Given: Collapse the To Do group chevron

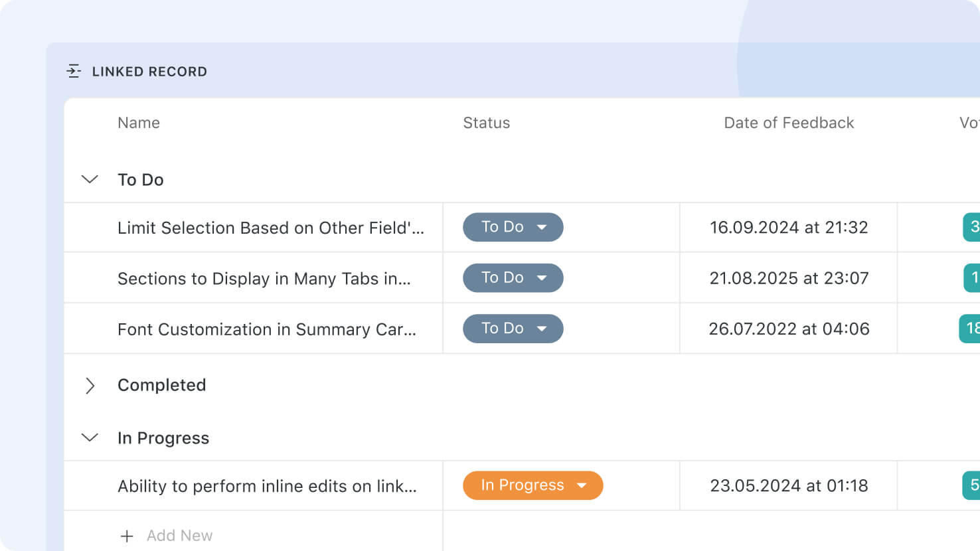Looking at the screenshot, I should pyautogui.click(x=90, y=179).
